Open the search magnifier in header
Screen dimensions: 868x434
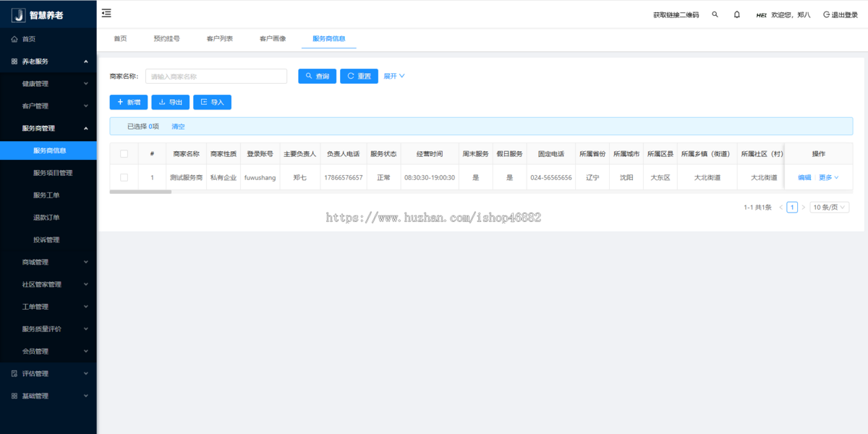(715, 14)
